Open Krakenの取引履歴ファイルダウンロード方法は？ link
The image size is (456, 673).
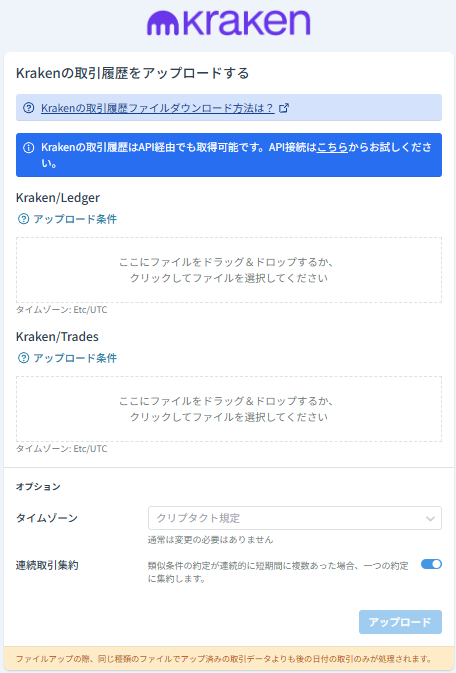click(158, 108)
